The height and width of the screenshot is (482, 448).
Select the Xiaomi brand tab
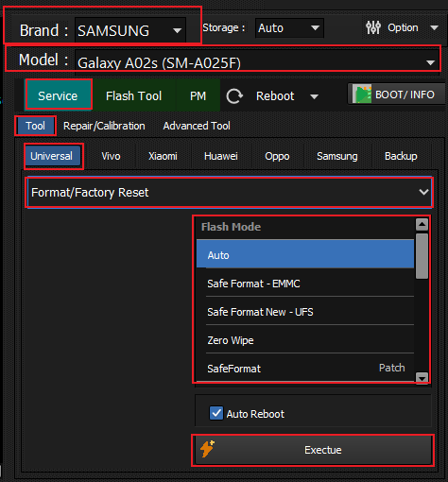coord(163,156)
